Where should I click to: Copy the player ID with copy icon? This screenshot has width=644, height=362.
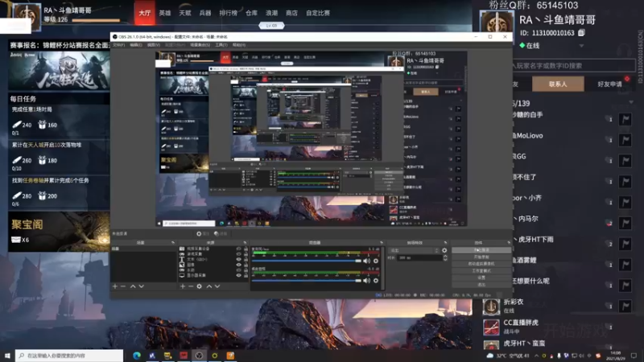click(581, 32)
